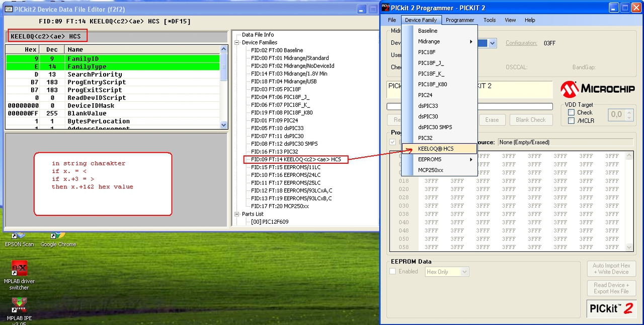
Task: Select FID:09 FT:14 KEELOQ tree item
Action: [x=296, y=159]
